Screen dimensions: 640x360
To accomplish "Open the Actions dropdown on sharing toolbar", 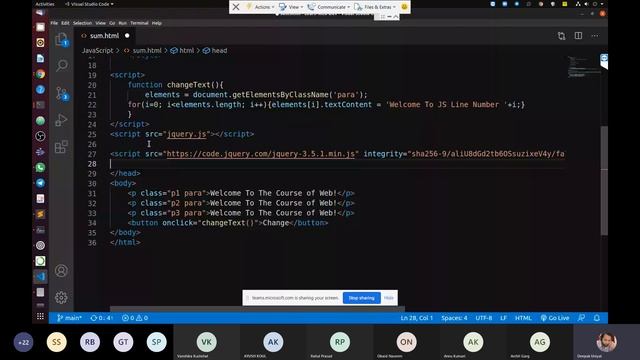I will click(x=260, y=7).
